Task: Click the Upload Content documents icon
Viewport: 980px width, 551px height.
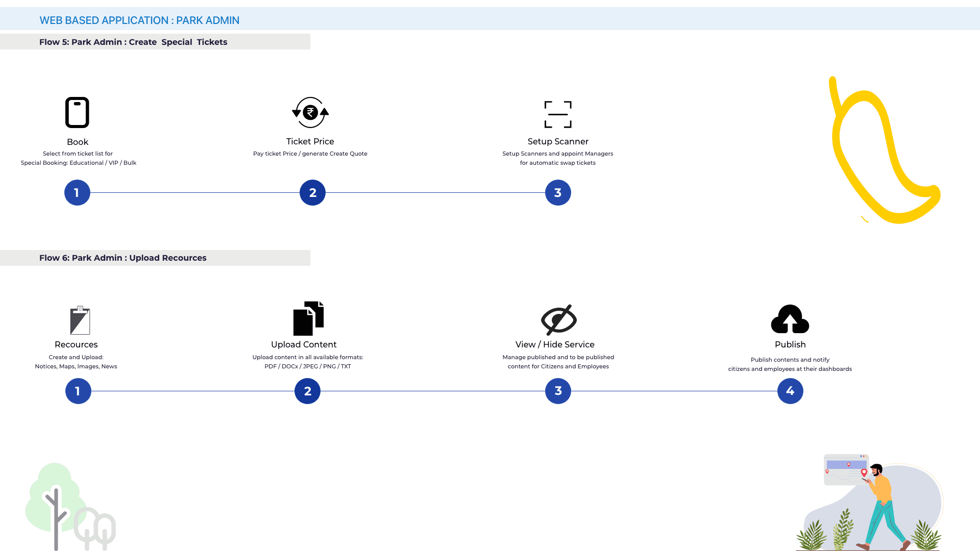Action: click(x=308, y=318)
